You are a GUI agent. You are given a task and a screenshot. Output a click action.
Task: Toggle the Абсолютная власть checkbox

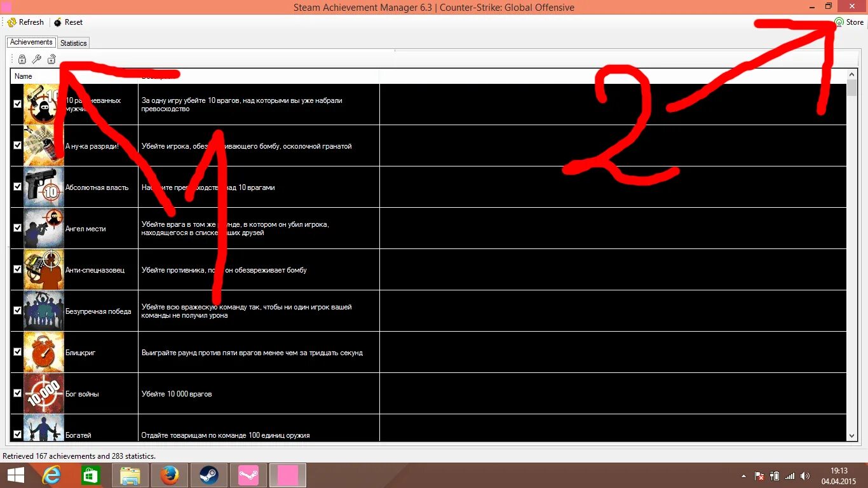click(x=18, y=187)
